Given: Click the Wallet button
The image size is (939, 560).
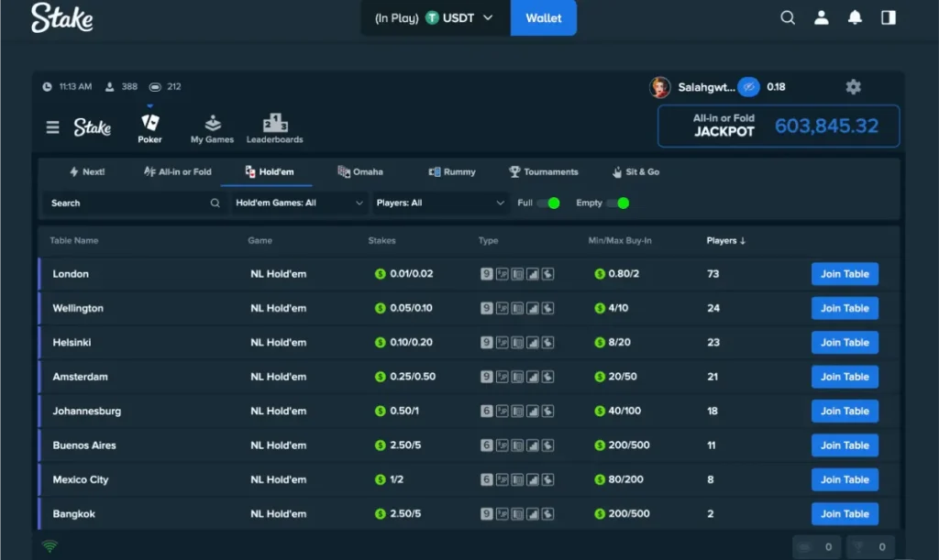Looking at the screenshot, I should [x=543, y=18].
